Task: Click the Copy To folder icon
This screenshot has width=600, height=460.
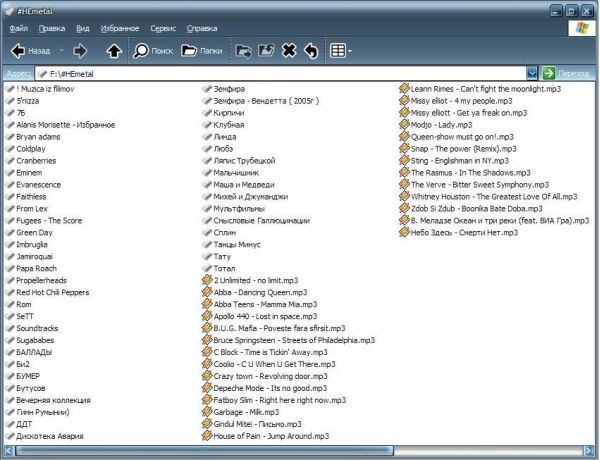Action: click(266, 51)
